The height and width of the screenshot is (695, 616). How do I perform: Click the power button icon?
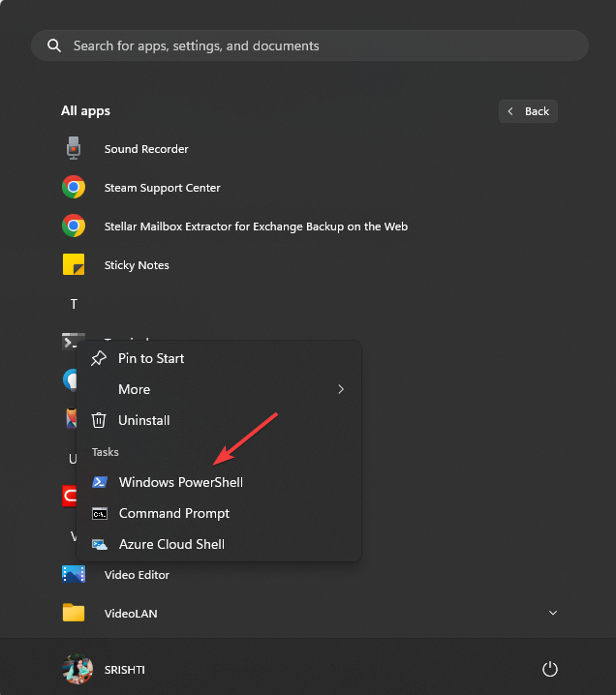(550, 669)
